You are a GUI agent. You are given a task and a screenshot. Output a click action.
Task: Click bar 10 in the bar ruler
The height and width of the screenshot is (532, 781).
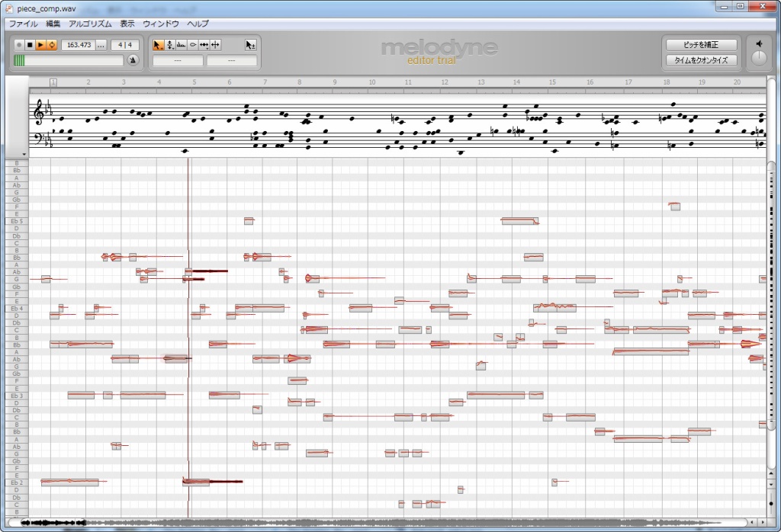[372, 82]
